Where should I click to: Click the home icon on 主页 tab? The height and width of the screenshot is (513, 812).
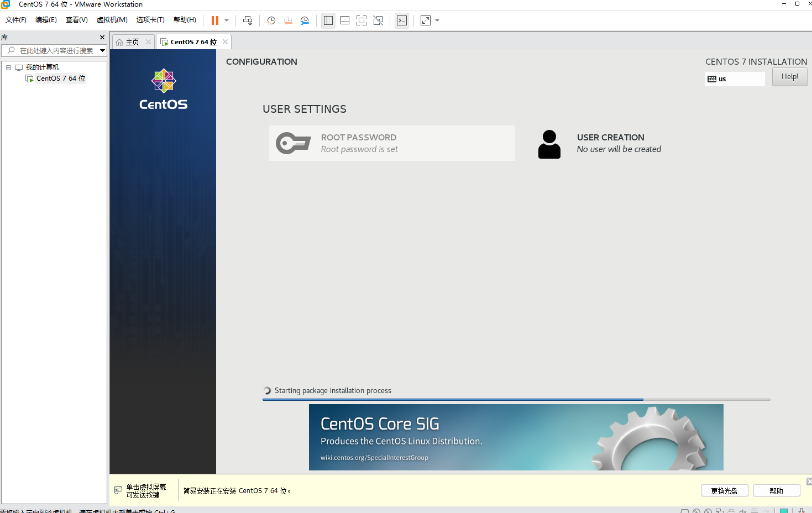tap(119, 42)
